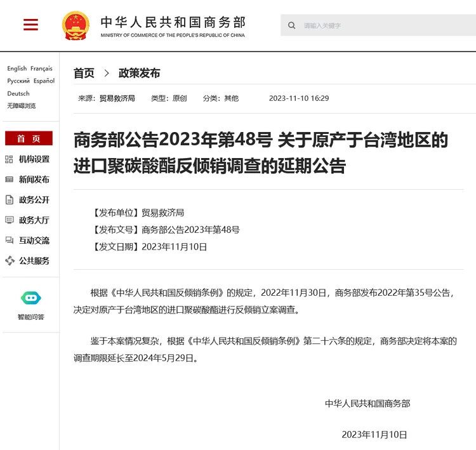Open 政务大厅 menu item
This screenshot has width=476, height=450.
34,220
